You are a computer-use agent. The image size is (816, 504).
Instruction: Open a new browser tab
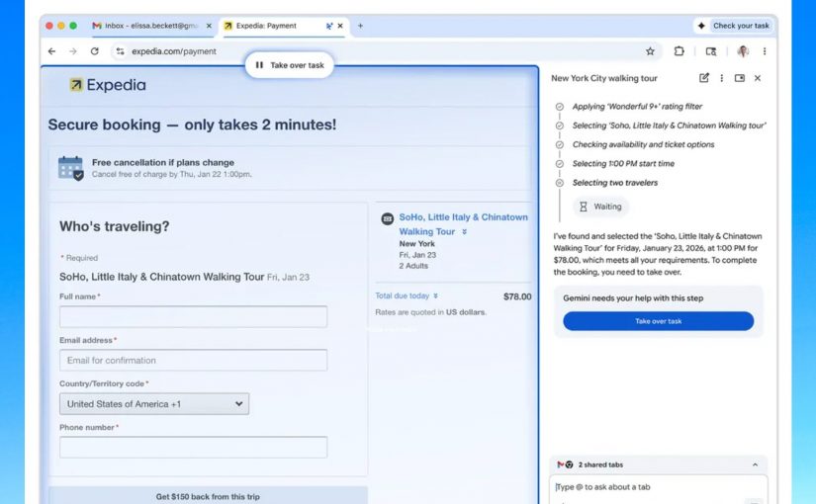point(360,26)
